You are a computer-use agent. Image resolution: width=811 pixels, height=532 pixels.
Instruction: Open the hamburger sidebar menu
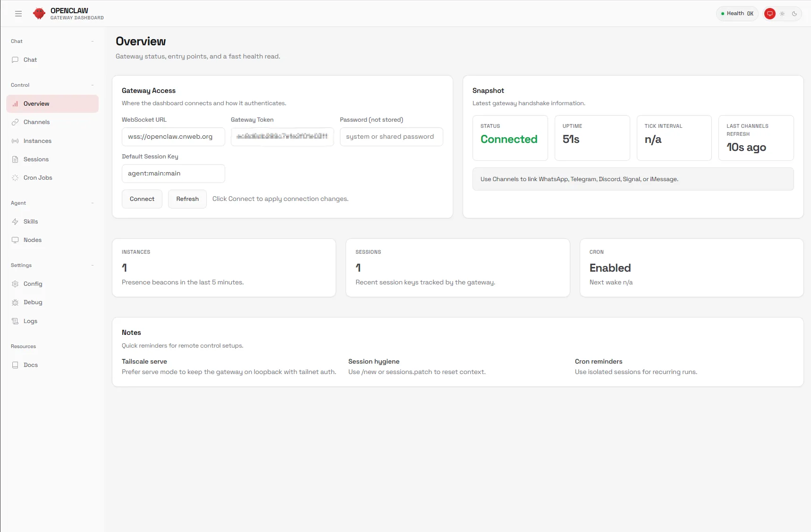coord(18,14)
